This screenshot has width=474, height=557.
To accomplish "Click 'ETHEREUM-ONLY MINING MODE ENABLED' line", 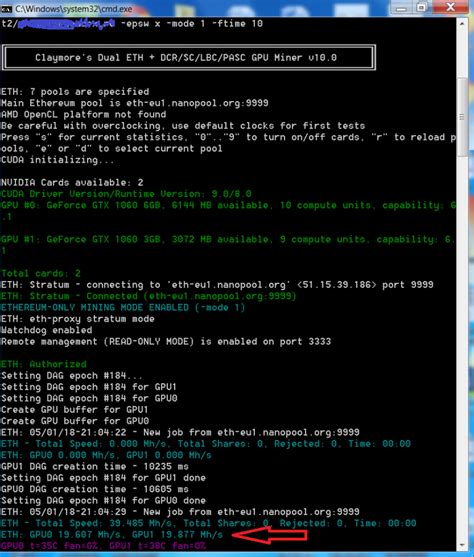I will click(123, 308).
